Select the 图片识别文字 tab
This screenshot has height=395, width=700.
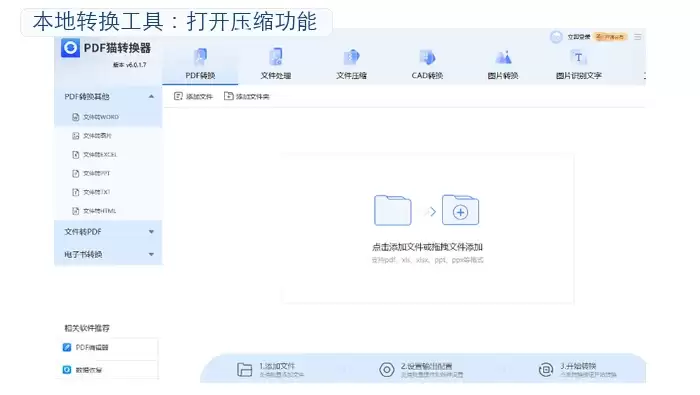[x=579, y=64]
